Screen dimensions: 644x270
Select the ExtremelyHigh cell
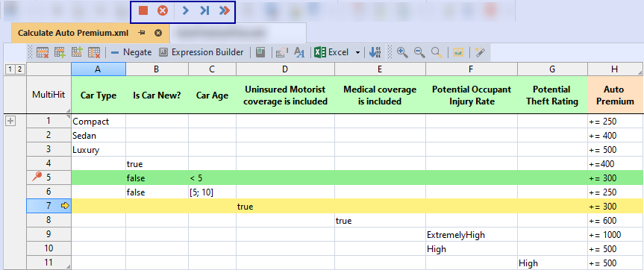(x=472, y=235)
